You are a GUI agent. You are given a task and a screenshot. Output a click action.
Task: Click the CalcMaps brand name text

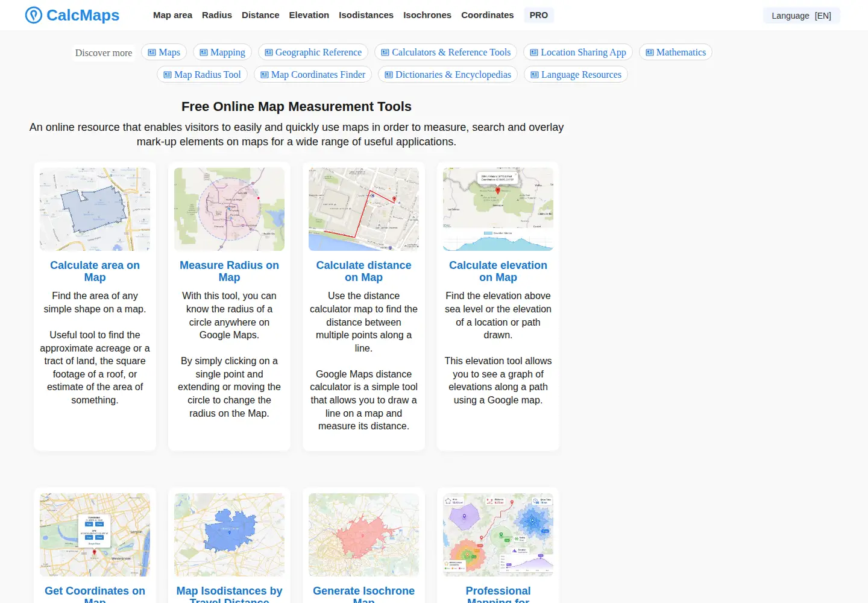point(83,15)
